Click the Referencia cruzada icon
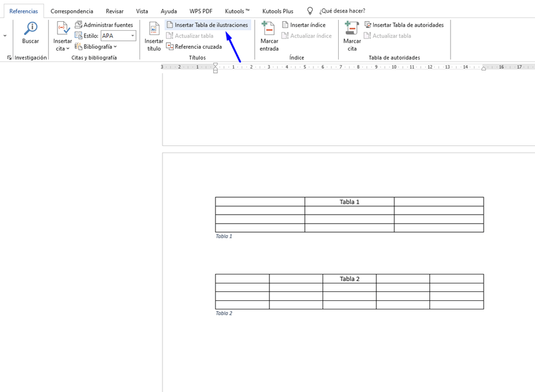This screenshot has height=392, width=535. point(170,46)
